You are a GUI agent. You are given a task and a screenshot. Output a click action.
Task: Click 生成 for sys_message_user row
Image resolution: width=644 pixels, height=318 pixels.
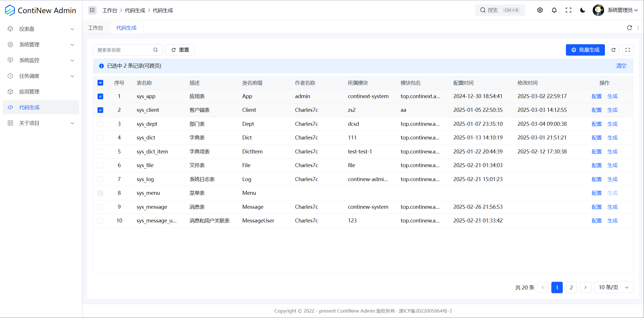click(x=612, y=221)
